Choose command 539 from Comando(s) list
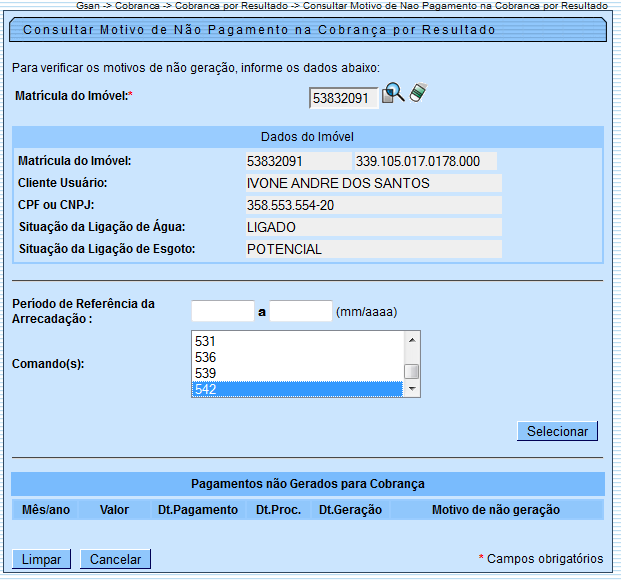The height and width of the screenshot is (580, 621). pyautogui.click(x=298, y=373)
